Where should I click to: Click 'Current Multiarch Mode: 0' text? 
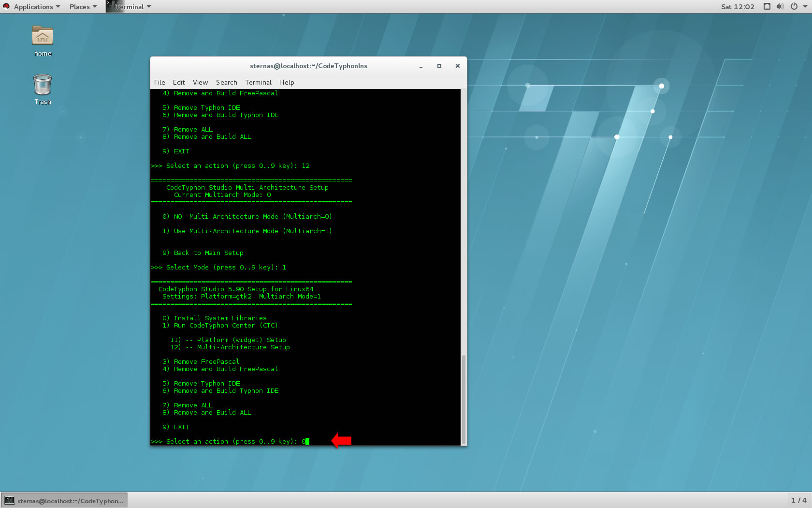pyautogui.click(x=222, y=194)
